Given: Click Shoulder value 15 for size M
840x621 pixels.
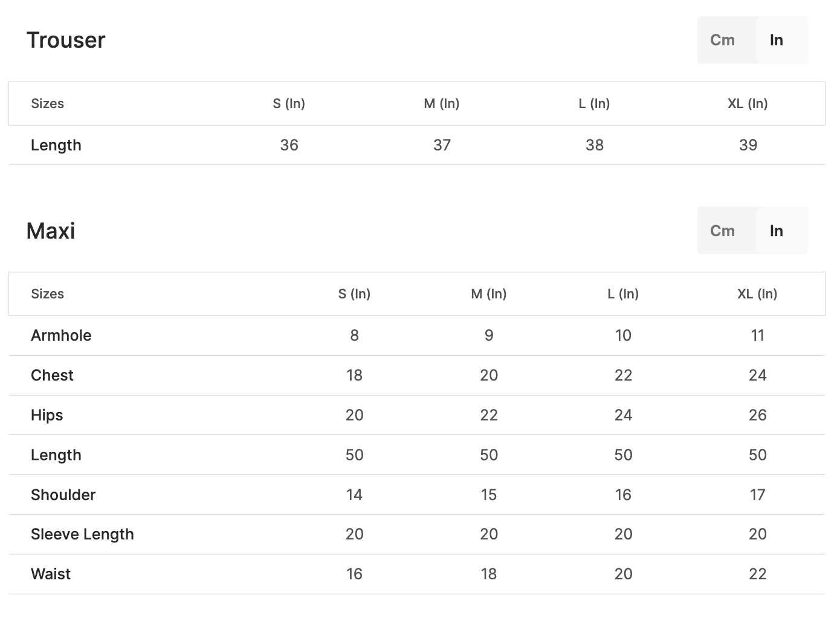Looking at the screenshot, I should click(x=489, y=495).
